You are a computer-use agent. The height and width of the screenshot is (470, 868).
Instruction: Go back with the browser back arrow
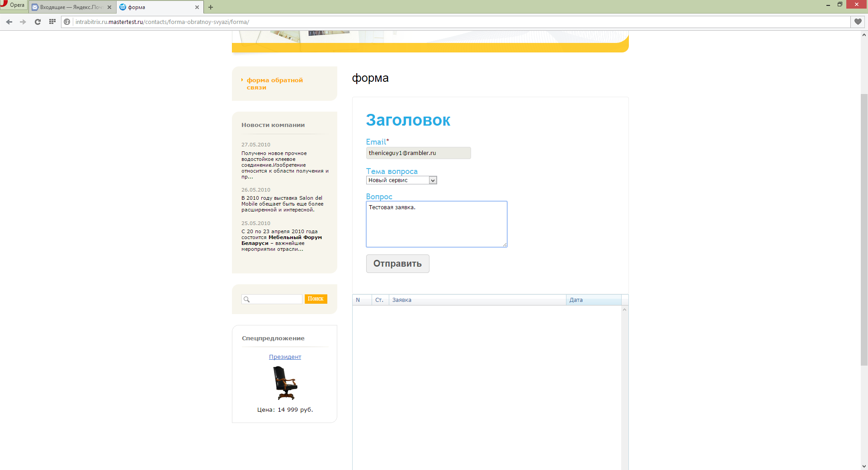tap(9, 22)
